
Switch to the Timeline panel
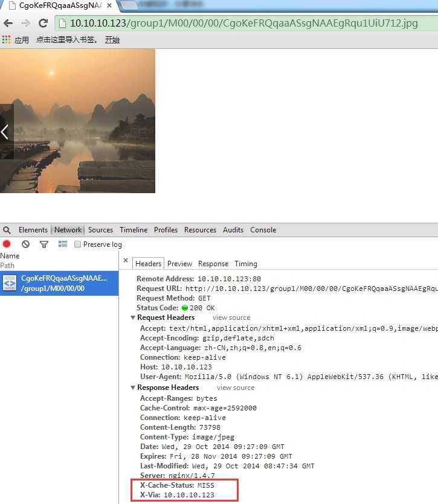[x=134, y=230]
